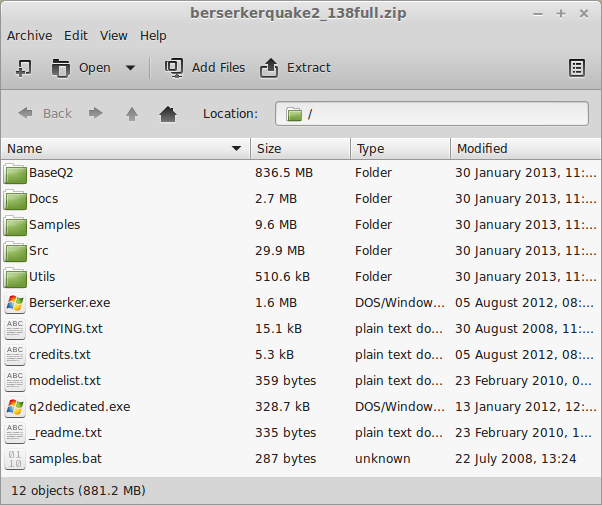Create a new archive via toolbar icon
Image resolution: width=602 pixels, height=505 pixels.
24,68
